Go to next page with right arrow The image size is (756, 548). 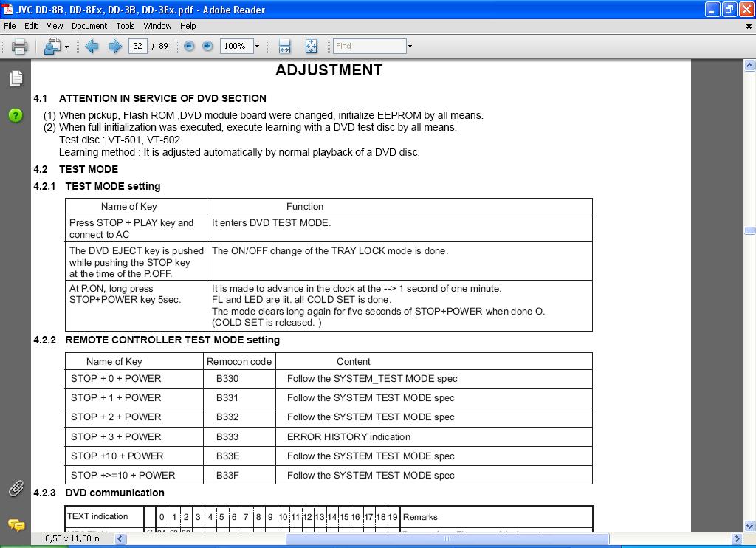point(114,47)
